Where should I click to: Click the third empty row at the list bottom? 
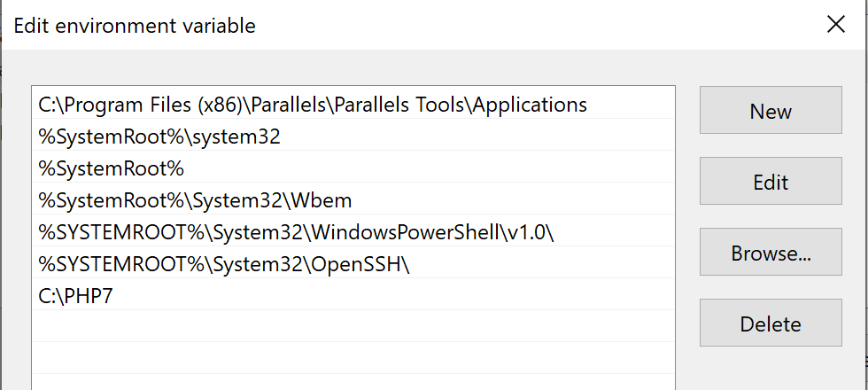(x=353, y=381)
